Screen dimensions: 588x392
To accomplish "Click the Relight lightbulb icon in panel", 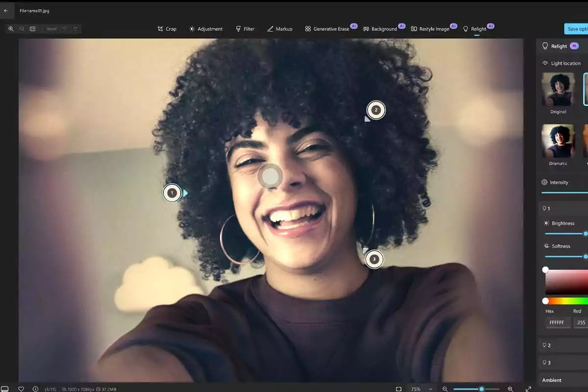I will pyautogui.click(x=544, y=46).
